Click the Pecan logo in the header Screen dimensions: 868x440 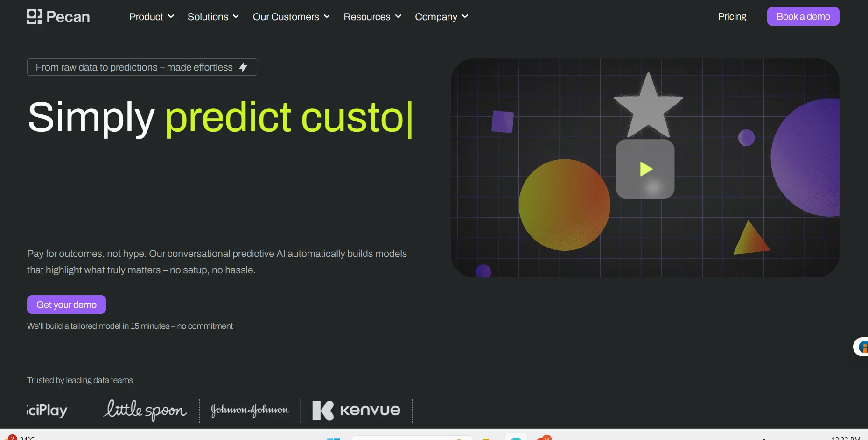pyautogui.click(x=58, y=17)
